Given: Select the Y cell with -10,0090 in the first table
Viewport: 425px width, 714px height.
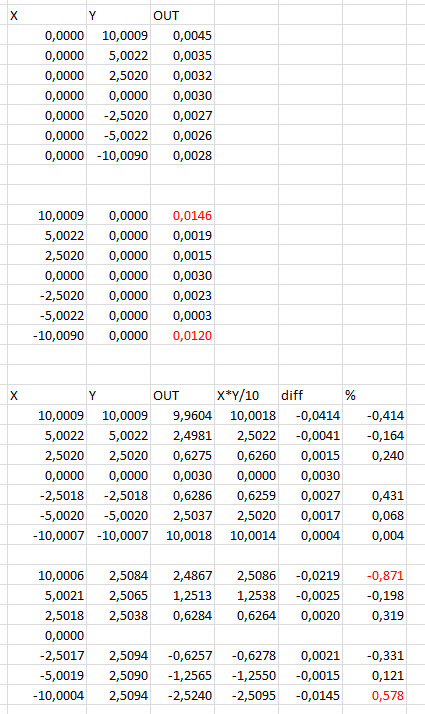Looking at the screenshot, I should [118, 156].
